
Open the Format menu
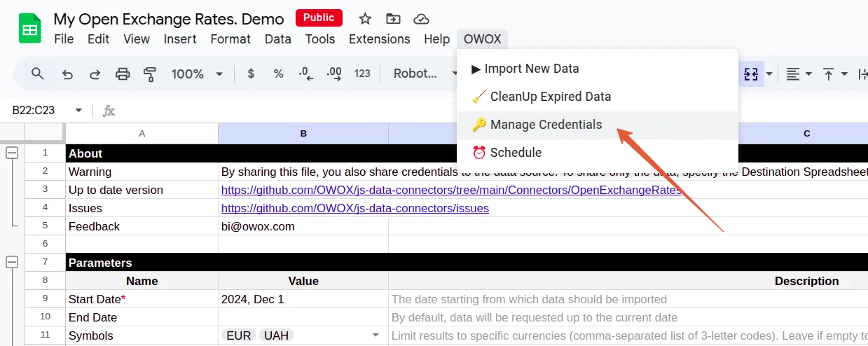point(230,39)
